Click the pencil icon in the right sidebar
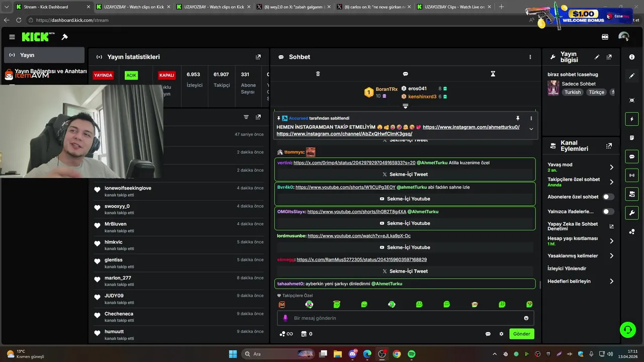Image resolution: width=644 pixels, height=362 pixels. coord(632,76)
